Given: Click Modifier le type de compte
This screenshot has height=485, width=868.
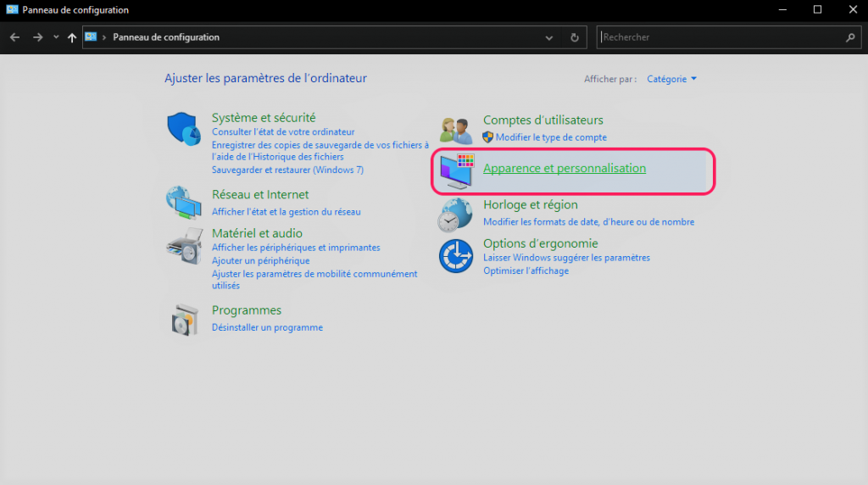Looking at the screenshot, I should point(551,137).
